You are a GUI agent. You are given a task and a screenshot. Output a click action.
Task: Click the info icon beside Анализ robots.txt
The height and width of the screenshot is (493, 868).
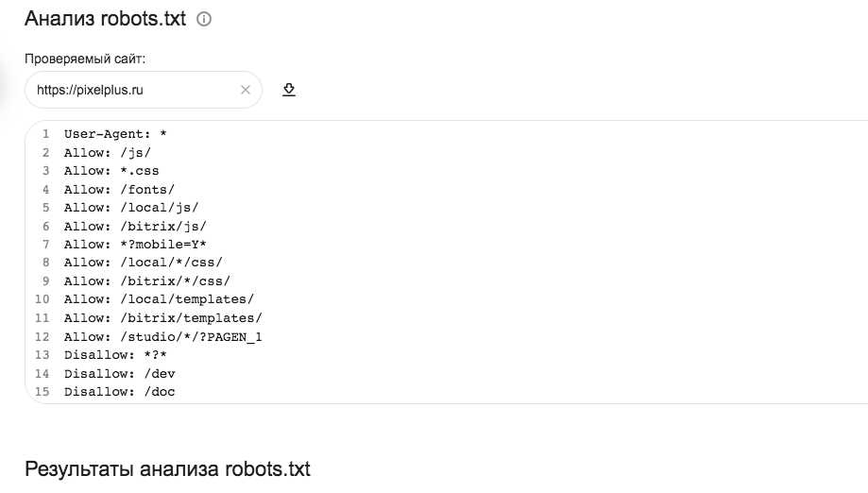point(204,19)
